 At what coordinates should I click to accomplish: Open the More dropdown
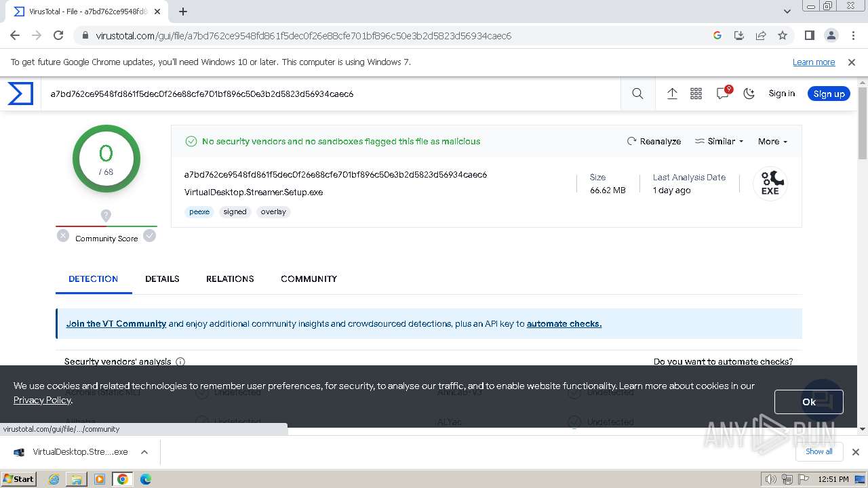(x=772, y=141)
